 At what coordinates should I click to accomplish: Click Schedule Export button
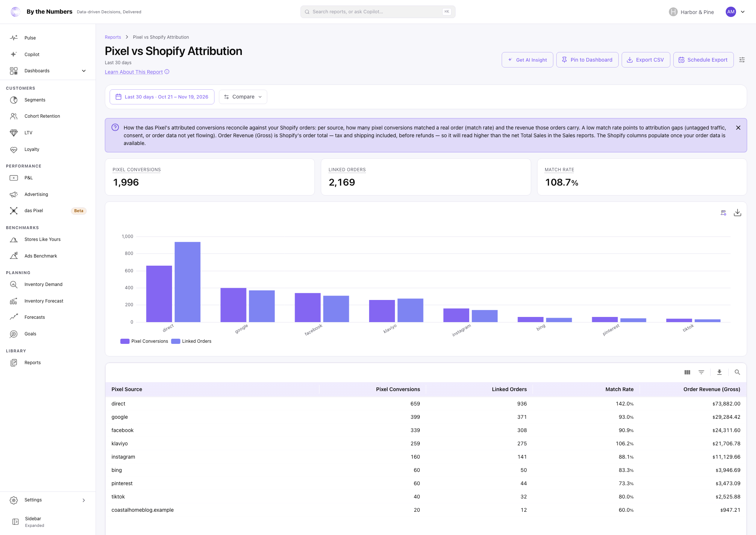[703, 60]
